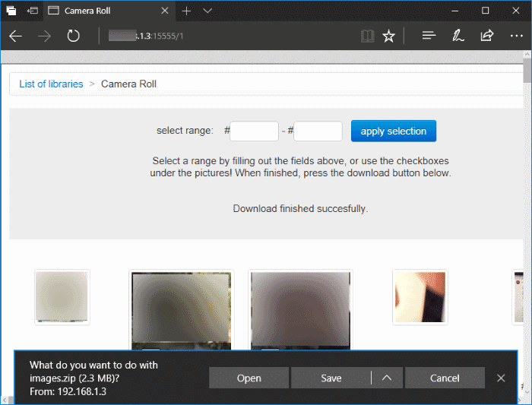Minimize the browser window

tap(455, 11)
